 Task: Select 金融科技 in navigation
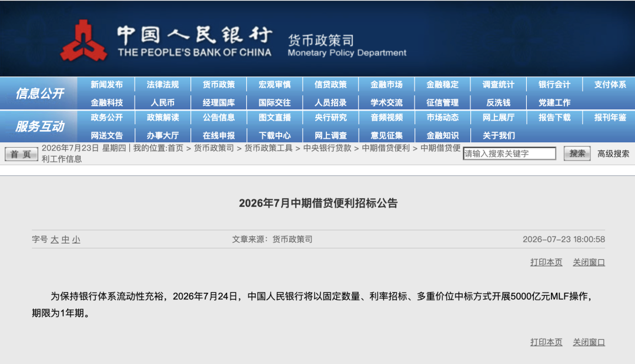tap(106, 102)
